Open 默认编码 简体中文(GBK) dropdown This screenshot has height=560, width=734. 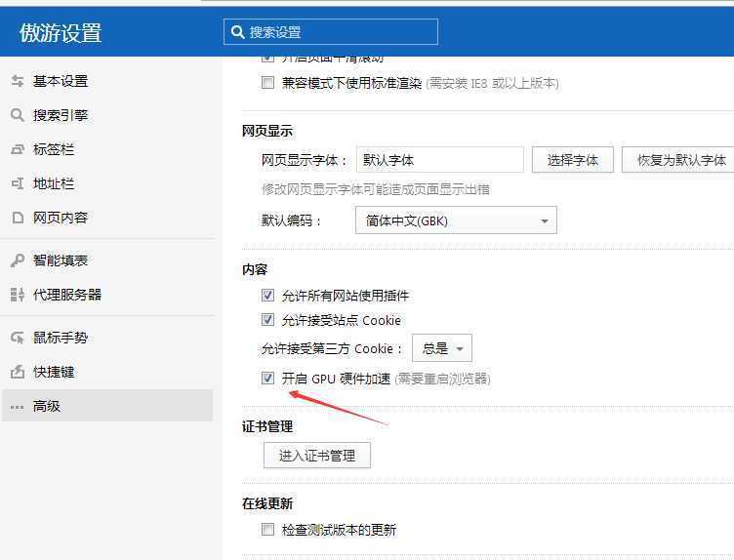tap(456, 220)
